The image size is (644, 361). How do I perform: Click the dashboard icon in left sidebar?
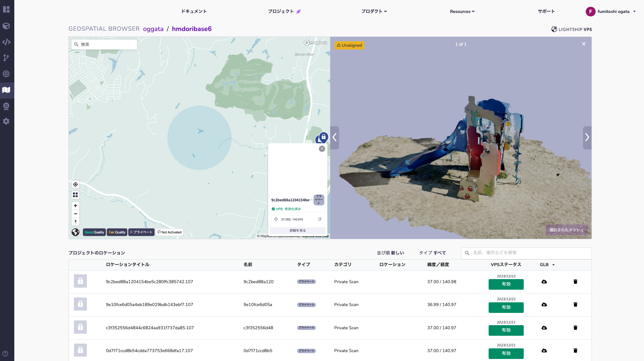tap(6, 10)
